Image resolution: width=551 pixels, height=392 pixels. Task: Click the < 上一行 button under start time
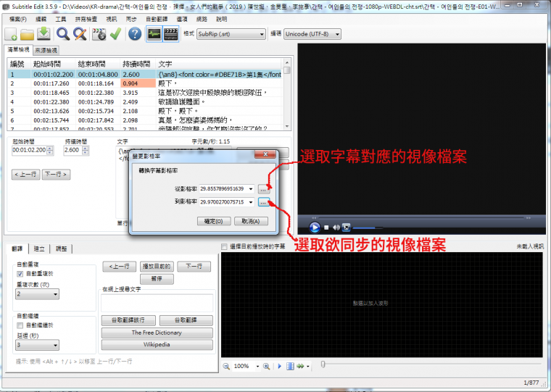click(x=25, y=175)
